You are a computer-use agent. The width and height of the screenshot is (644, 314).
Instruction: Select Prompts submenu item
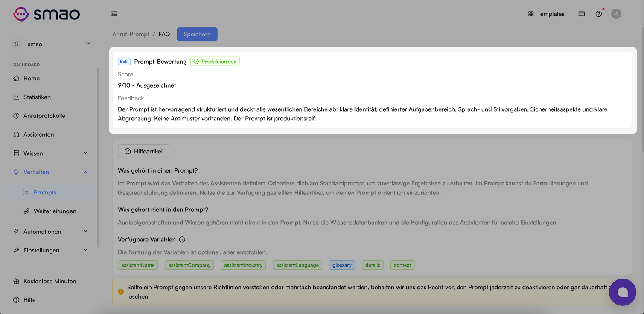(x=50, y=192)
